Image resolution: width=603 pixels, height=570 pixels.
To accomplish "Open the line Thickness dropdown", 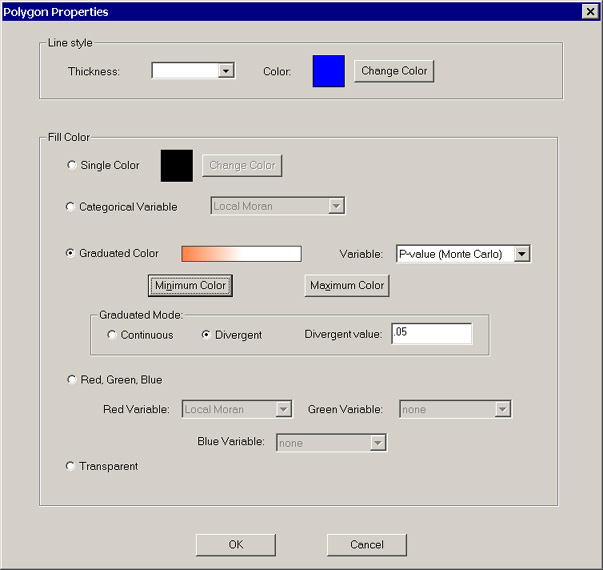I will pos(226,71).
